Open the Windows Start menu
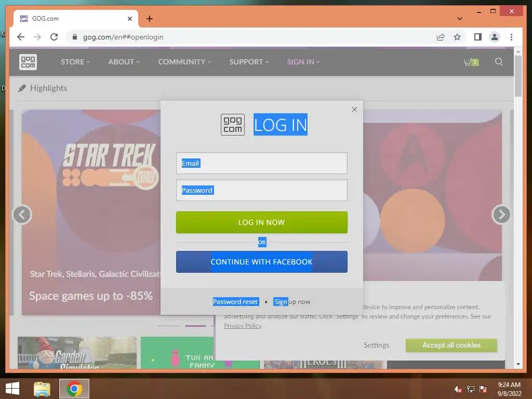The image size is (532, 399). pyautogui.click(x=12, y=389)
